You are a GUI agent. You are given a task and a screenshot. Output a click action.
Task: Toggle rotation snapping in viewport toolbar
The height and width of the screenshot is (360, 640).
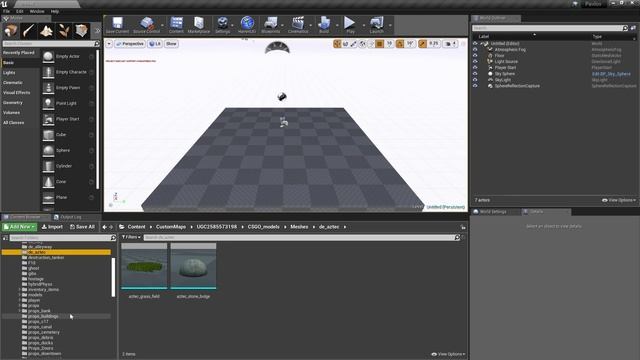click(x=400, y=44)
